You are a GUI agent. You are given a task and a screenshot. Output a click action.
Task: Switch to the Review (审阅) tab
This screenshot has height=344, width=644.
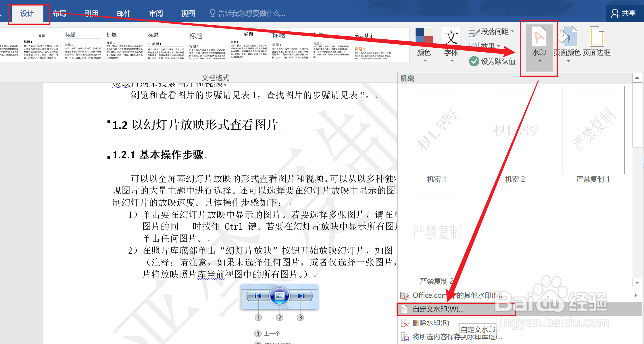tap(156, 14)
